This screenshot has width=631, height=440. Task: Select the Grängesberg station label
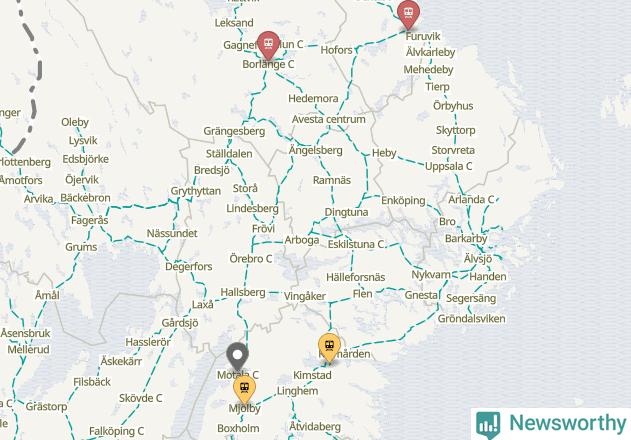pyautogui.click(x=234, y=131)
